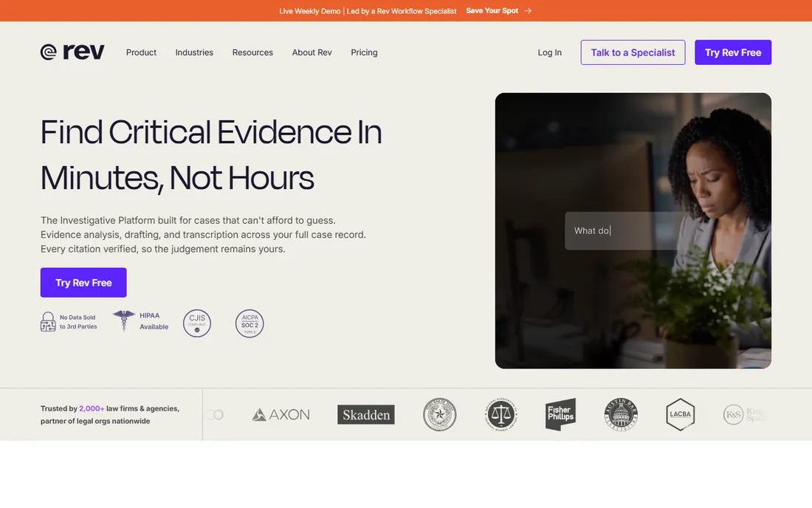This screenshot has width=812, height=508.
Task: Click the HIPAA caduceus icon
Action: point(124,320)
